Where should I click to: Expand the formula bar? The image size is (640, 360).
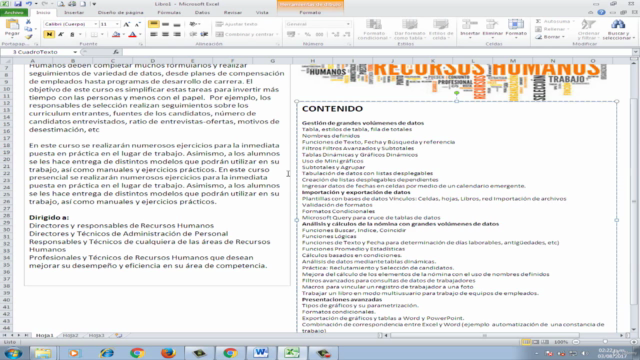(636, 52)
